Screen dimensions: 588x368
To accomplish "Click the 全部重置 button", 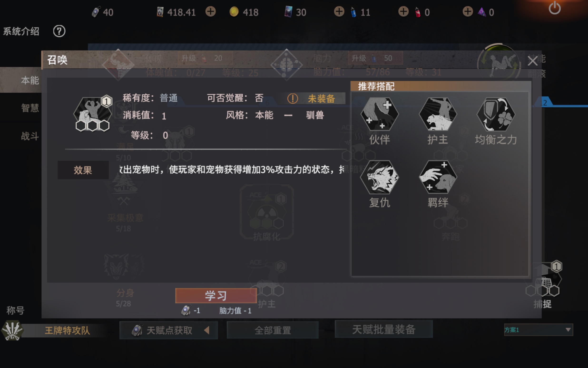I will [272, 330].
